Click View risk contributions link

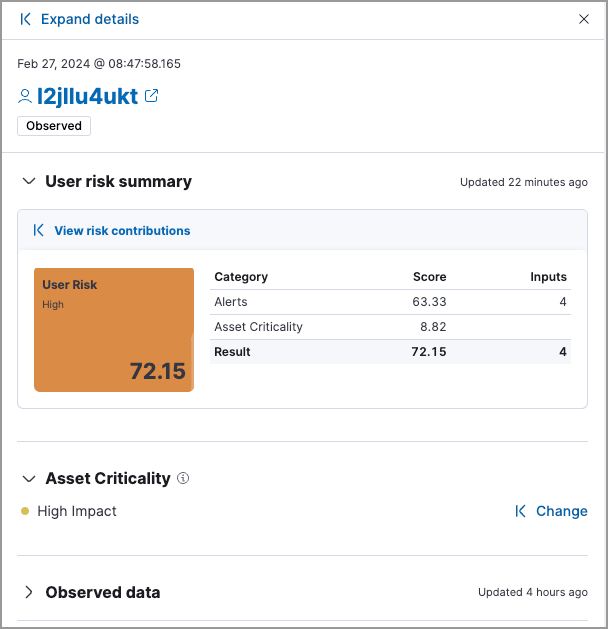122,230
